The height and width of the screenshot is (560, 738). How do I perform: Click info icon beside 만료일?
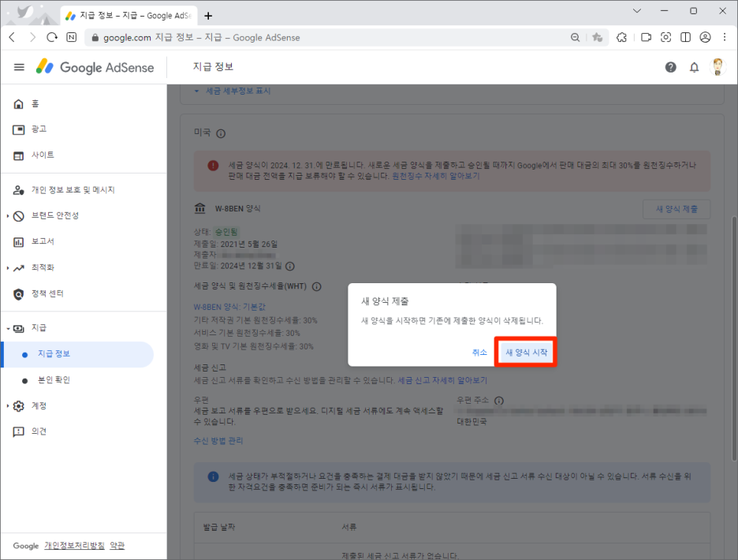pos(290,266)
